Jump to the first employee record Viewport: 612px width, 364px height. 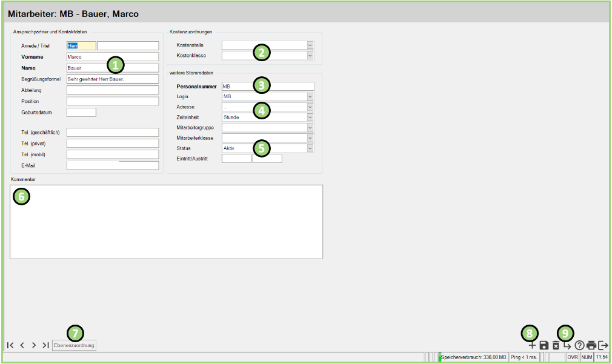click(x=11, y=345)
